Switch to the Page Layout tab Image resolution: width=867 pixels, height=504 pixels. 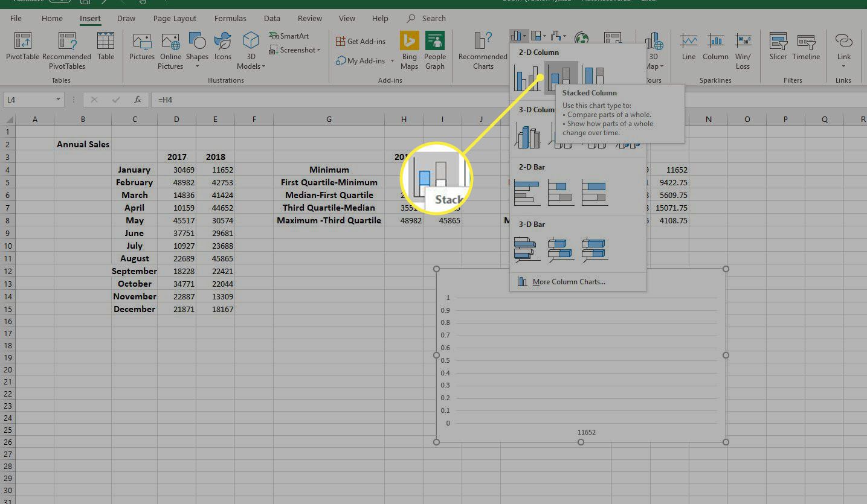[175, 19]
